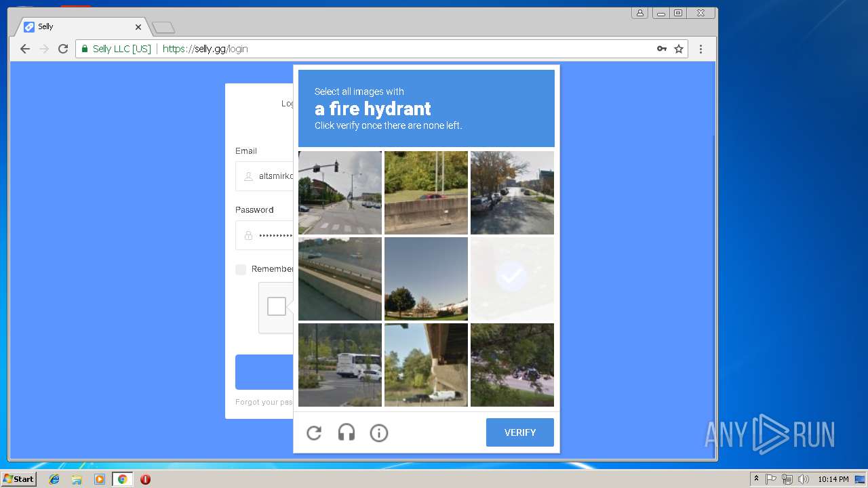
Task: Select the tile with tree and sky
Action: coord(426,279)
